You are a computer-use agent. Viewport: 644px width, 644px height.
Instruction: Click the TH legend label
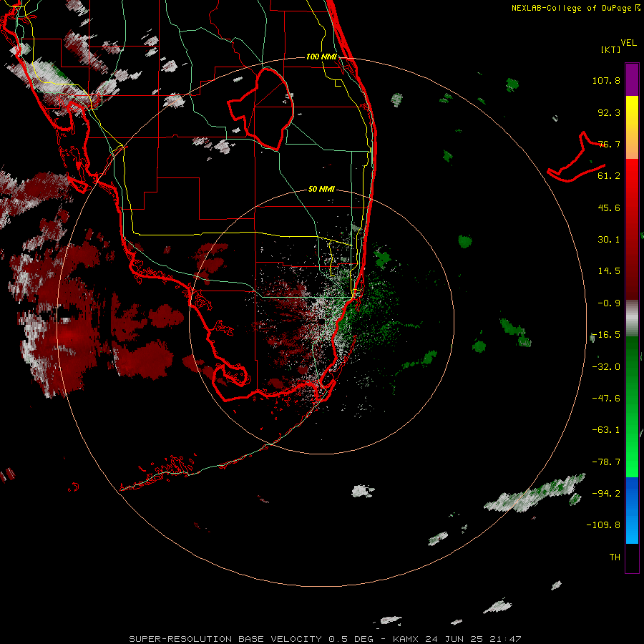(x=615, y=557)
